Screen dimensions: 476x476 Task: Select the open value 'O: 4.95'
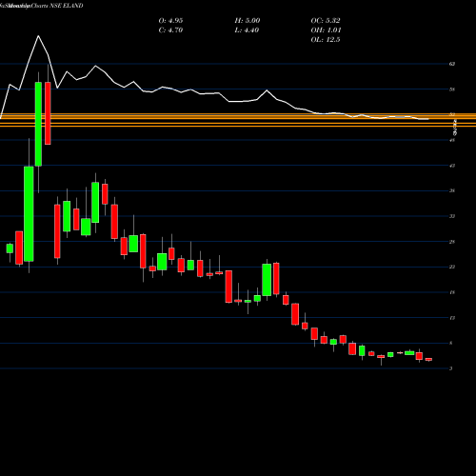point(170,21)
